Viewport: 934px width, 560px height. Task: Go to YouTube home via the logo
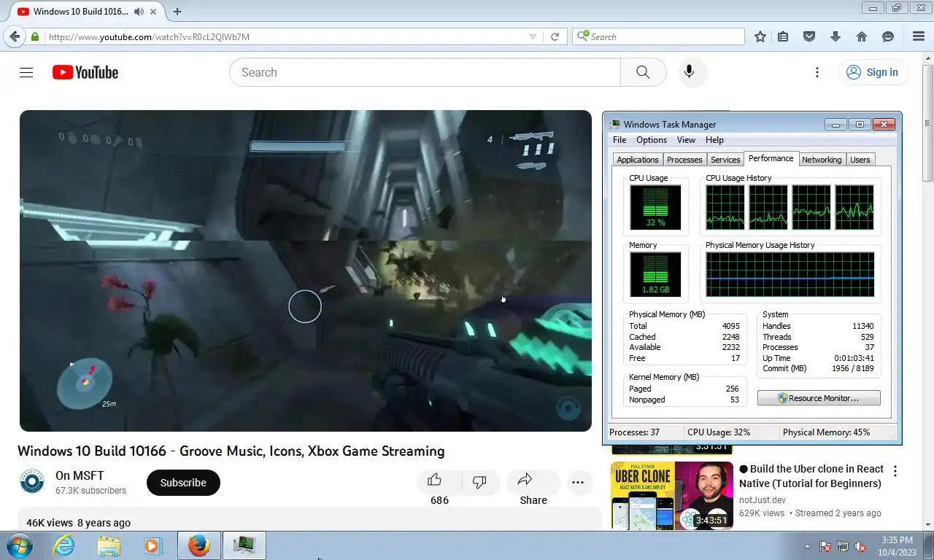click(x=85, y=72)
